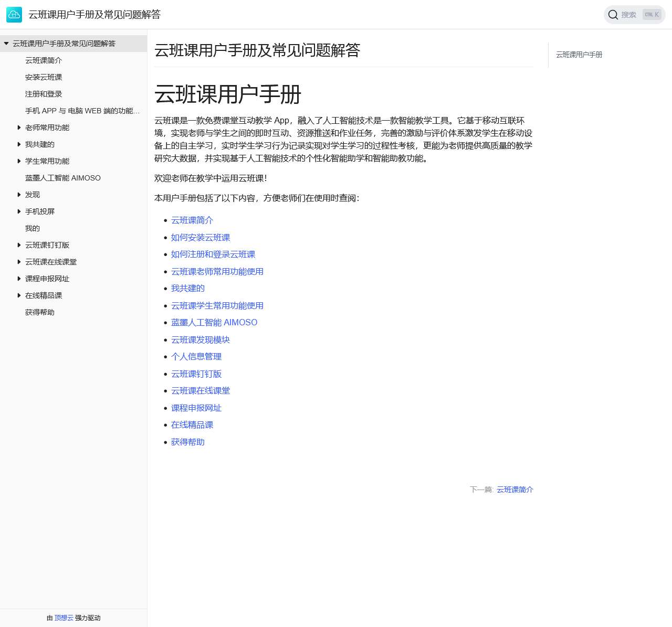Go to next article 云班课简介 link
Screen dimensions: 672x627
tap(514, 490)
